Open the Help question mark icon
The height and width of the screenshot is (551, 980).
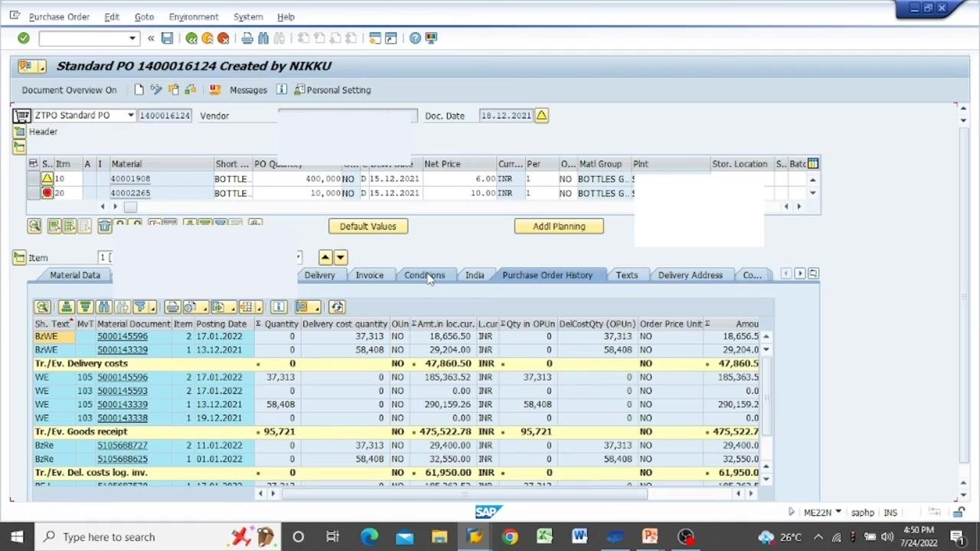click(415, 38)
